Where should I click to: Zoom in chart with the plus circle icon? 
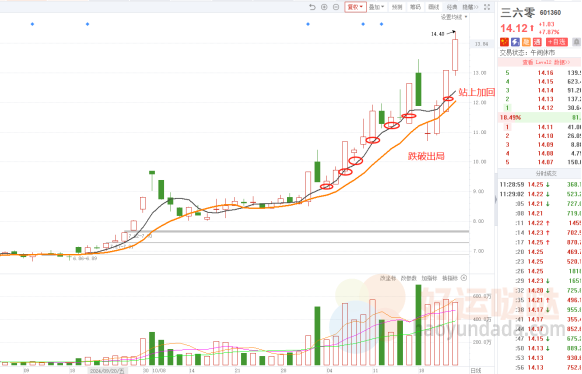click(324, 7)
